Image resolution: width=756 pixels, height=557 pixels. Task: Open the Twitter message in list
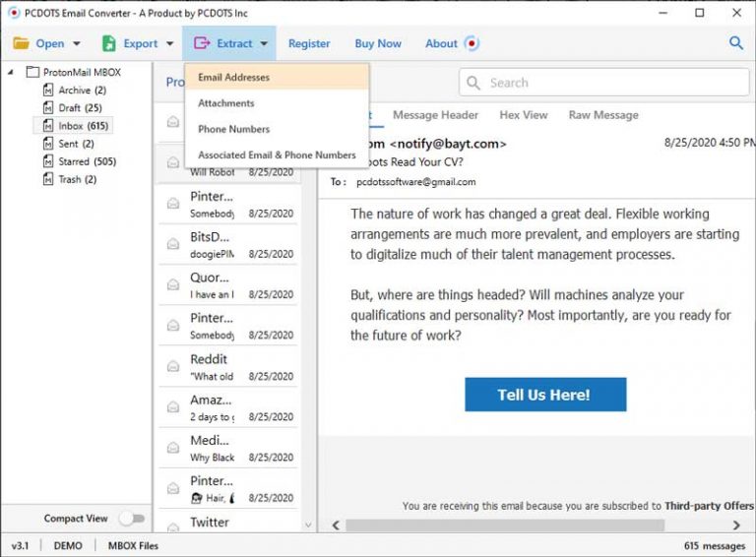[228, 522]
